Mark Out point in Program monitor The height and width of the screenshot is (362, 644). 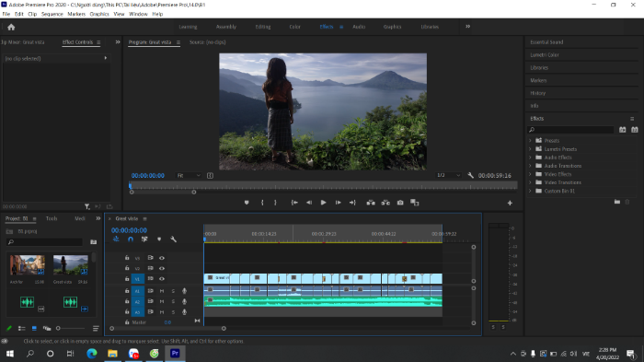click(275, 203)
